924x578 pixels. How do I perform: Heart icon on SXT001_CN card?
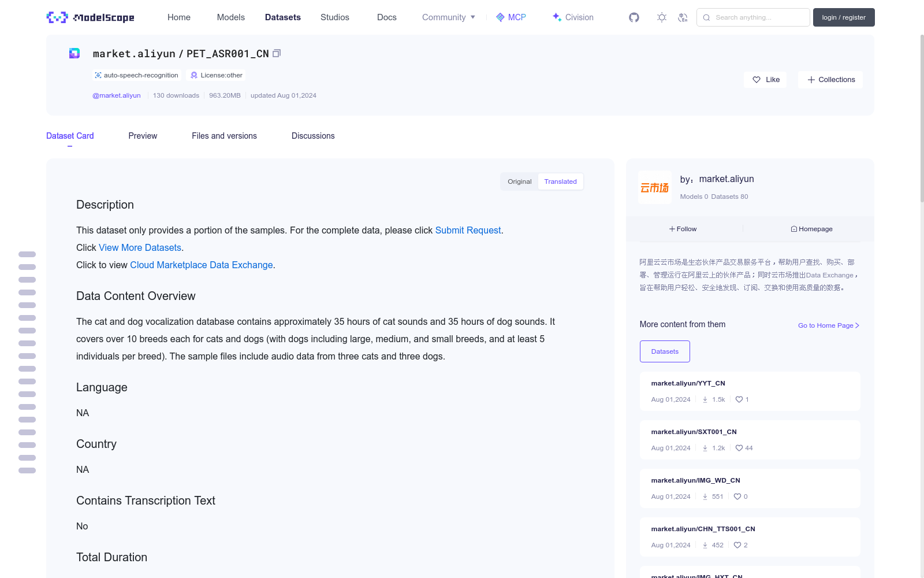739,448
